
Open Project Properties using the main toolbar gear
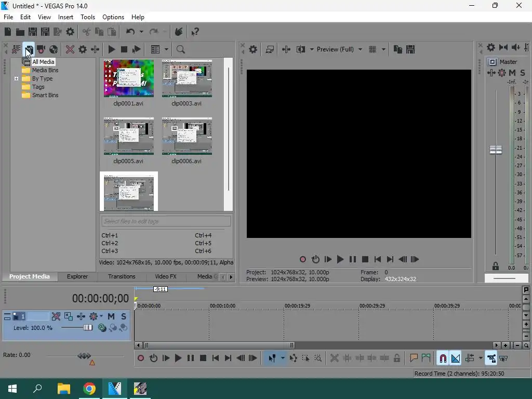(70, 32)
